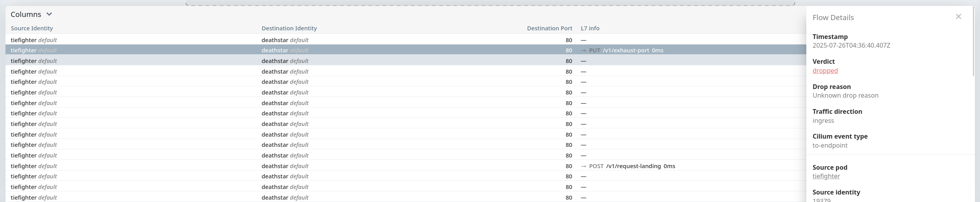The height and width of the screenshot is (202, 980).
Task: Click the Destination Port column header
Action: [549, 28]
